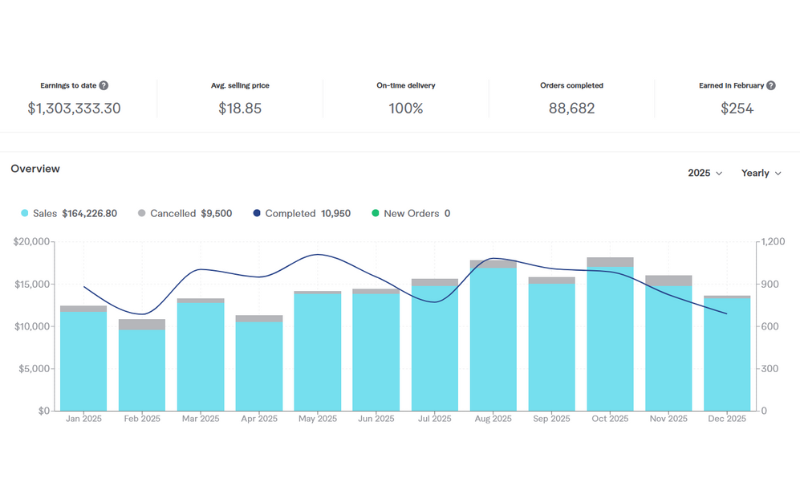Screen dimensions: 800x500
Task: Open the Yearly period dropdown
Action: (761, 173)
